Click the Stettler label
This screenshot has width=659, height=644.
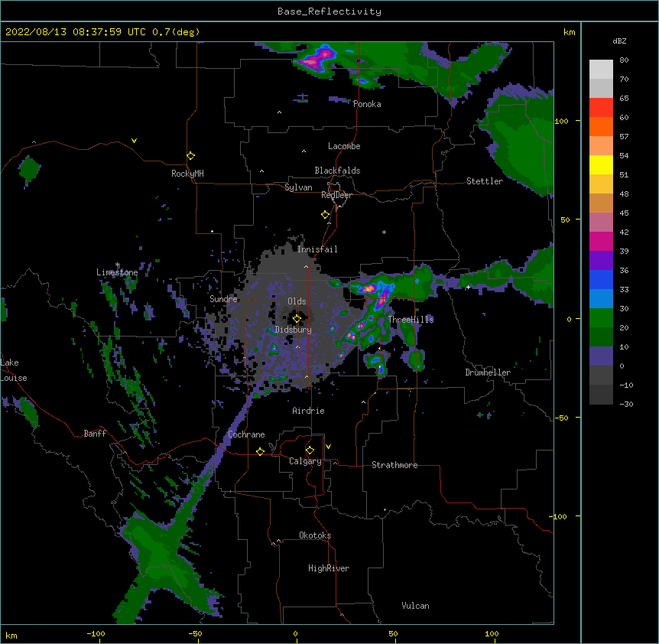pyautogui.click(x=485, y=181)
